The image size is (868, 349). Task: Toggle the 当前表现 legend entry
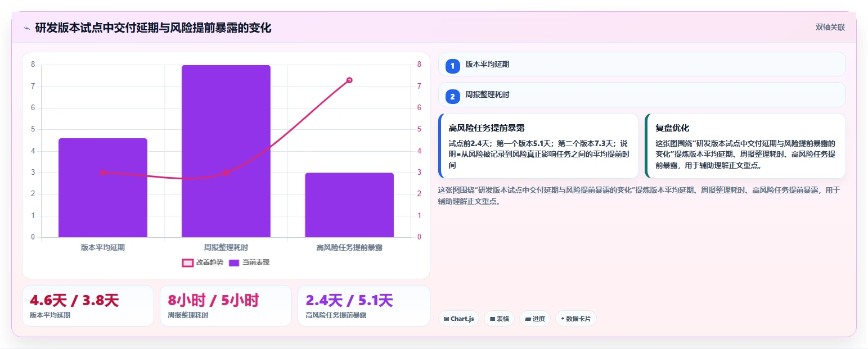pos(249,262)
